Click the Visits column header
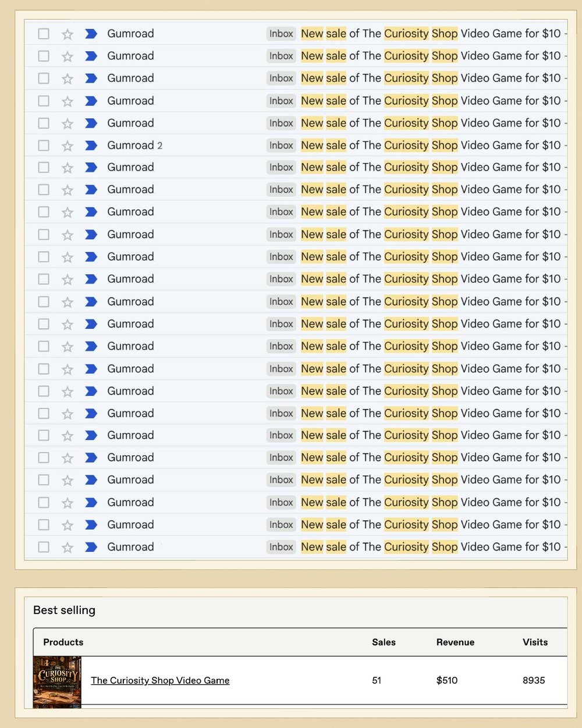 point(535,642)
